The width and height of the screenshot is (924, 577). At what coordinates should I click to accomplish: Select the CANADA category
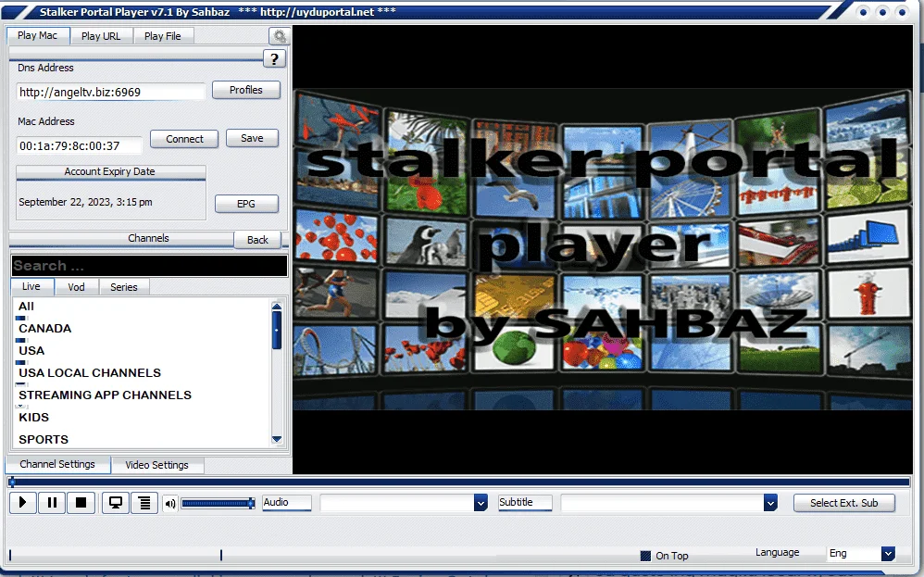point(44,328)
